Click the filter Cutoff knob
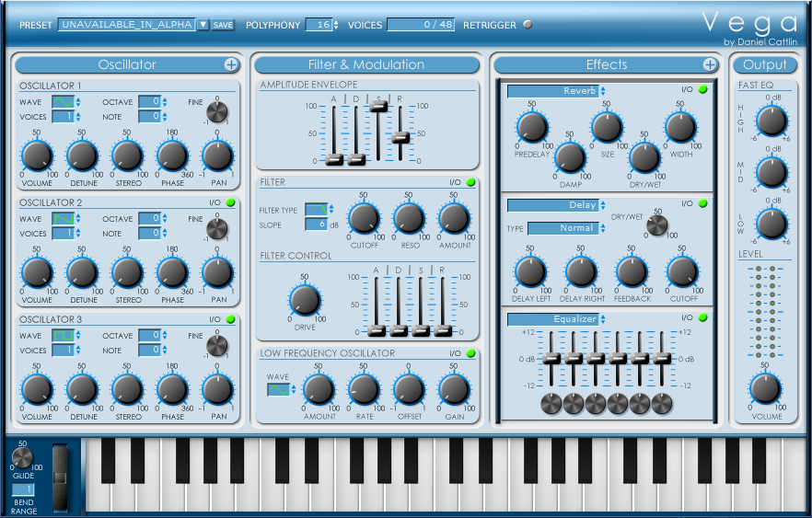812x518 pixels. pos(364,218)
